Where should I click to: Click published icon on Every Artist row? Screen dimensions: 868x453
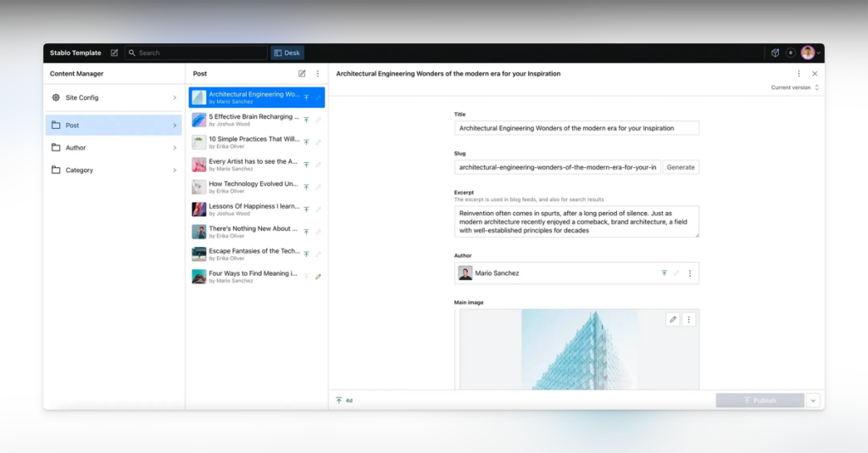(306, 165)
